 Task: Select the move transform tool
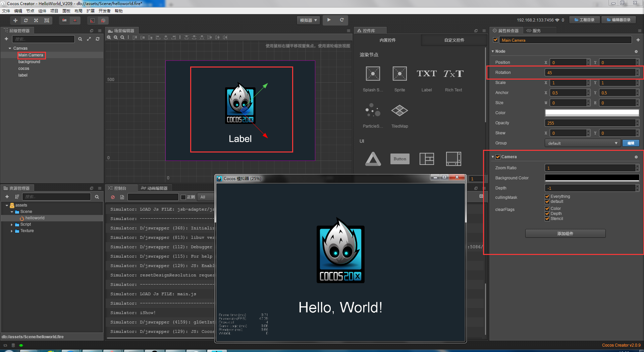tap(15, 20)
